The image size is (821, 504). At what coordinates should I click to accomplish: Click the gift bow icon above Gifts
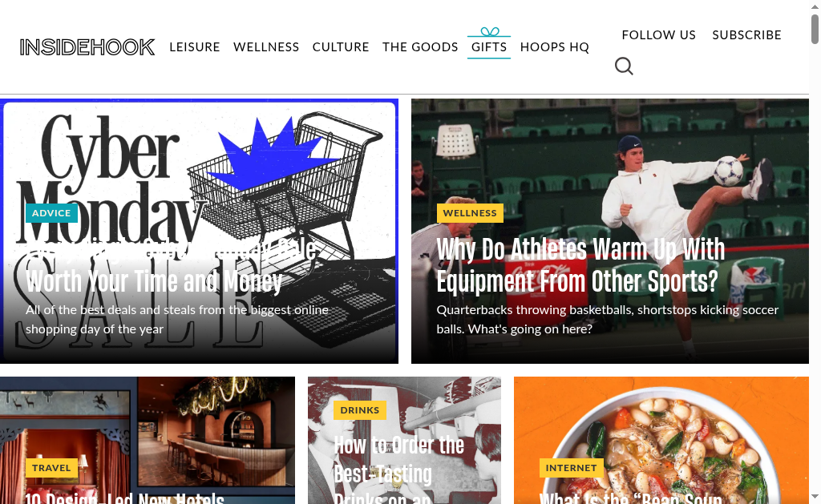490,31
